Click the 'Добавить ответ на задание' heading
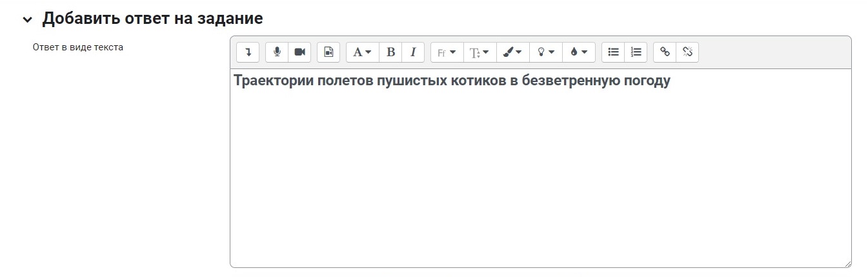Viewport: 868px width, 277px height. (152, 19)
